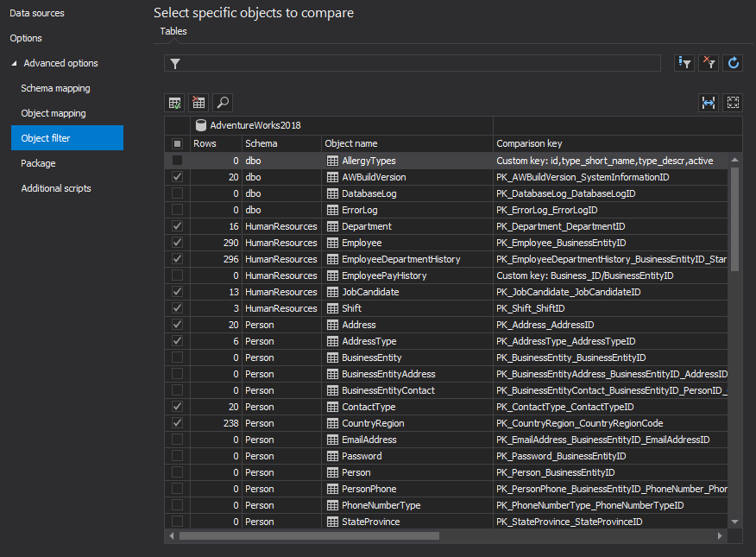Viewport: 756px width, 557px height.
Task: Clear the filter with red X icon
Action: pos(709,63)
